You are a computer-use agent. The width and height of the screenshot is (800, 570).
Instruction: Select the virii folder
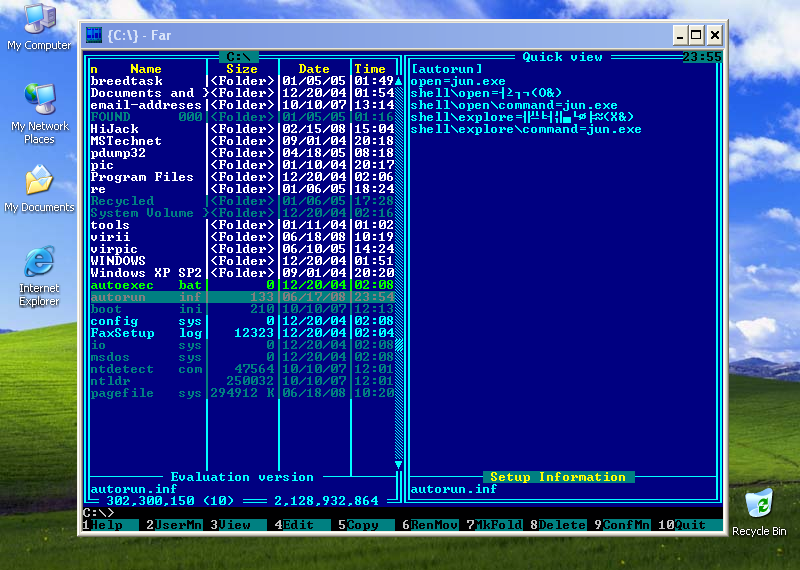(x=242, y=237)
